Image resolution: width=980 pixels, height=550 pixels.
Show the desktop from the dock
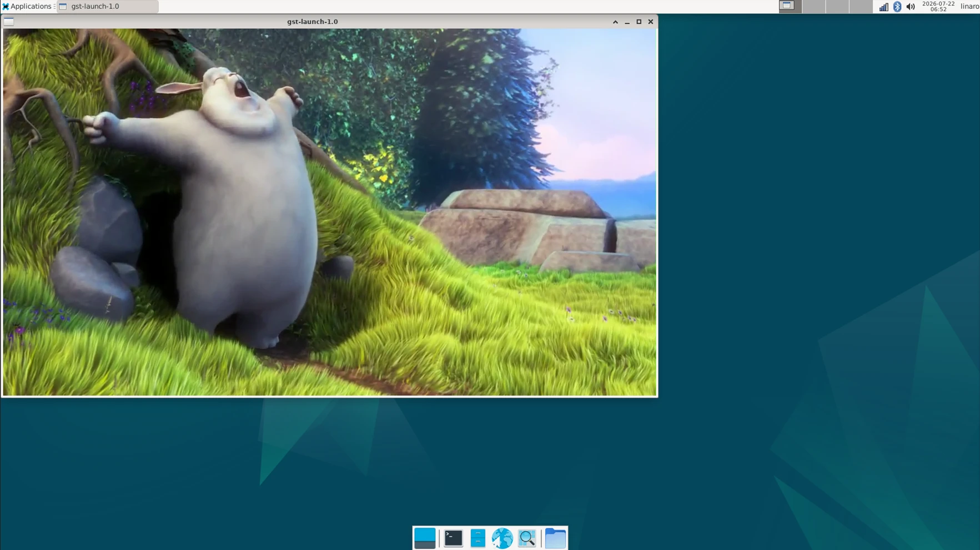coord(425,538)
